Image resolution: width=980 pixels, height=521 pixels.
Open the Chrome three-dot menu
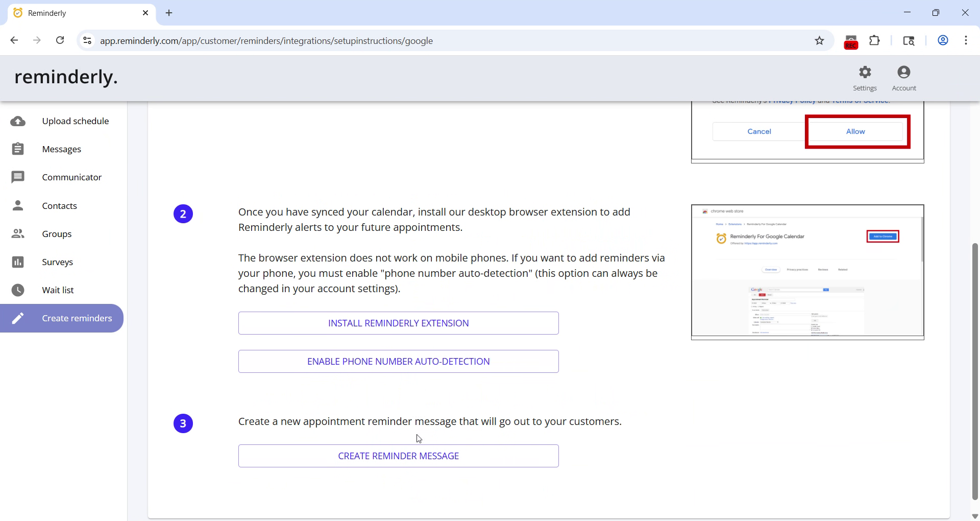pos(966,40)
